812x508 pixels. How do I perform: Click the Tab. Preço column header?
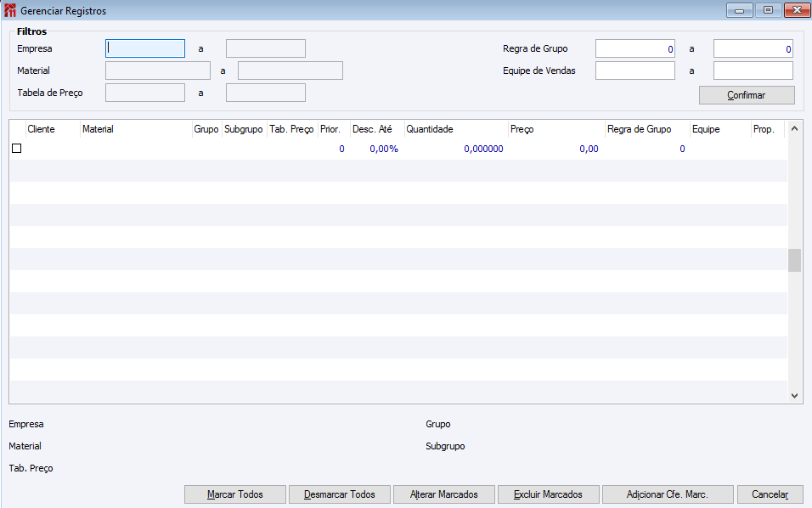tap(292, 129)
